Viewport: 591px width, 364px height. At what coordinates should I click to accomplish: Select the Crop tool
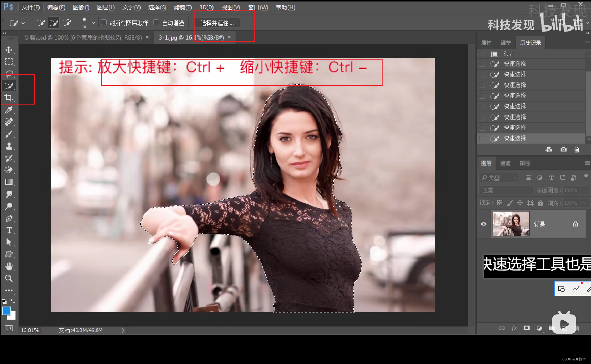point(9,98)
